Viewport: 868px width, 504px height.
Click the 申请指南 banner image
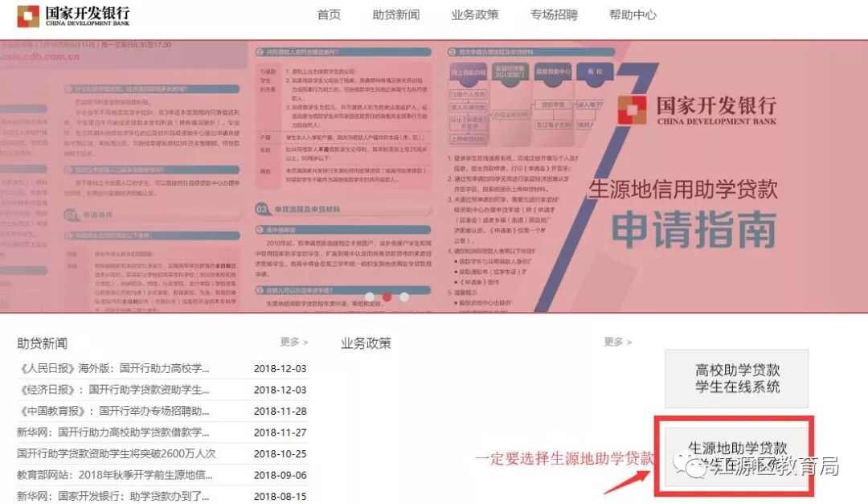434,176
